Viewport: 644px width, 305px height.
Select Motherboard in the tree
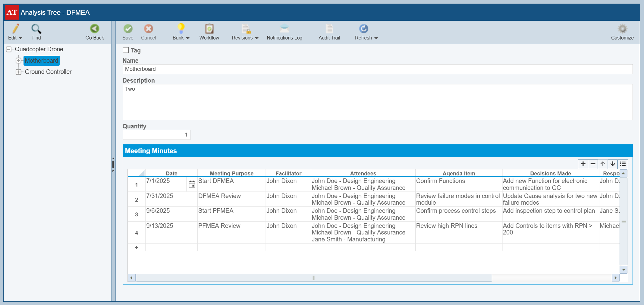pyautogui.click(x=42, y=61)
